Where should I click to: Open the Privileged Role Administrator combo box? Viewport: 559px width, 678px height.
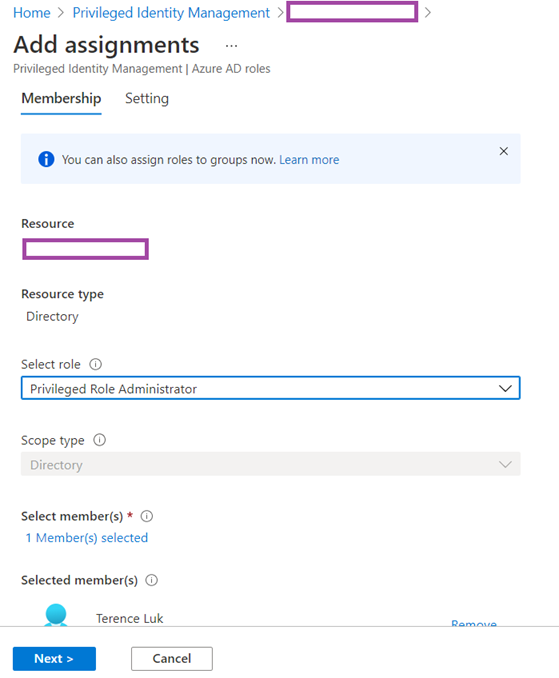click(x=271, y=388)
